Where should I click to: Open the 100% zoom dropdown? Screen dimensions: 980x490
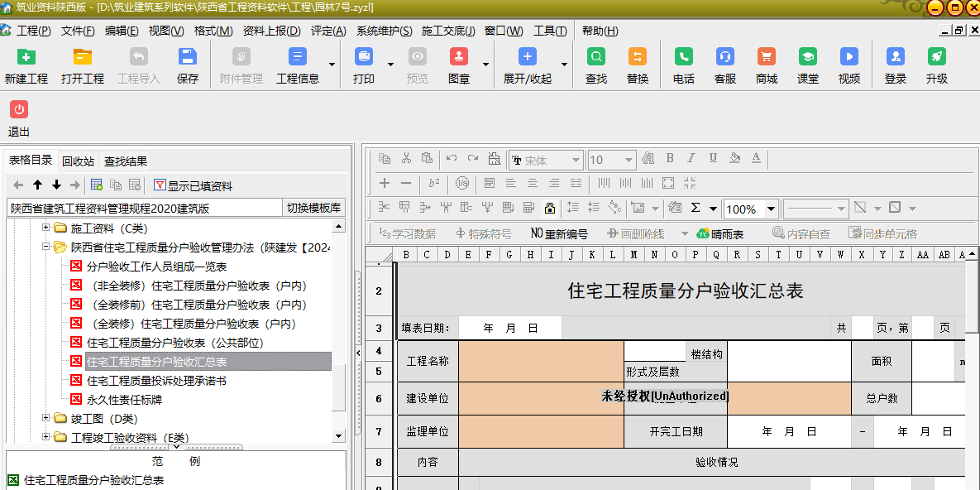[x=771, y=209]
